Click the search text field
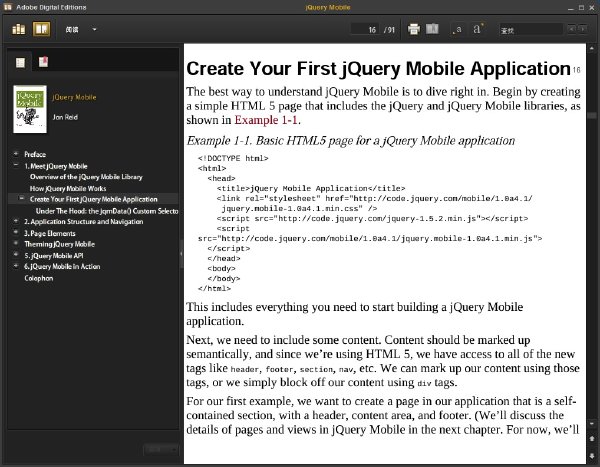 (x=531, y=29)
